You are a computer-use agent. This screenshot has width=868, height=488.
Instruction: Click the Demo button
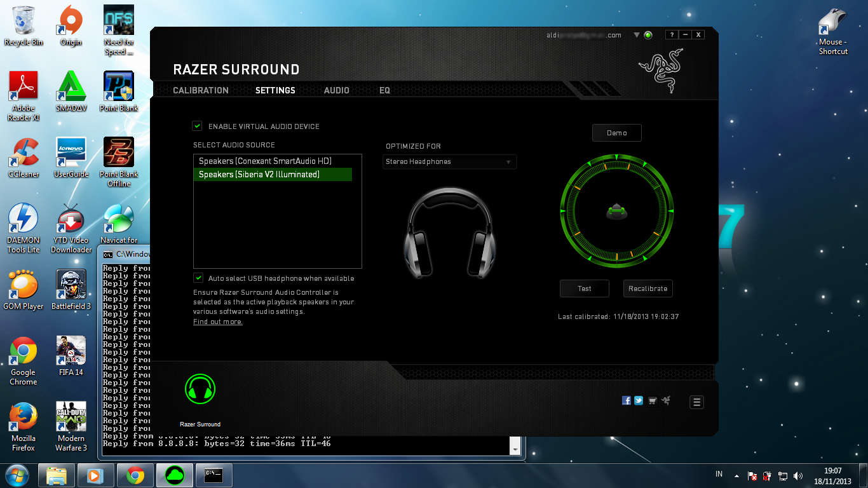pyautogui.click(x=617, y=133)
